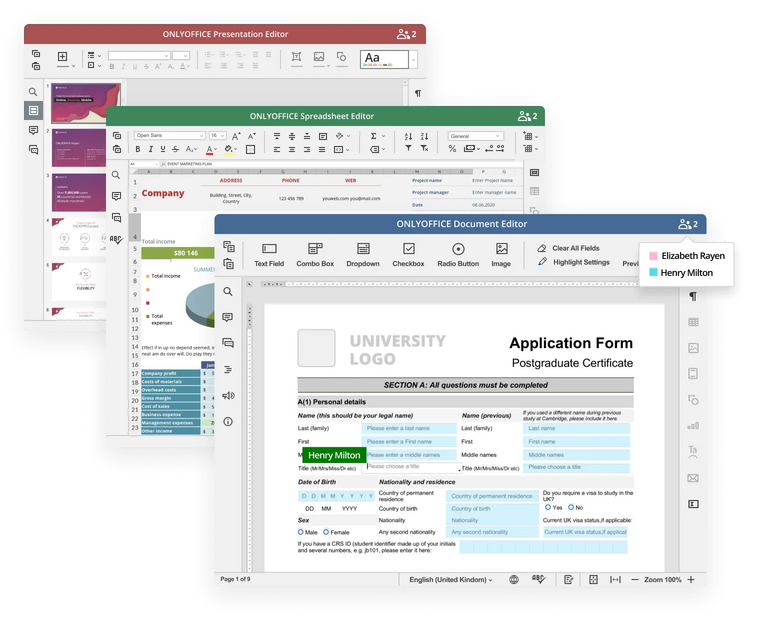Open Document Editor paragraph settings icon
The image size is (760, 620).
click(693, 296)
